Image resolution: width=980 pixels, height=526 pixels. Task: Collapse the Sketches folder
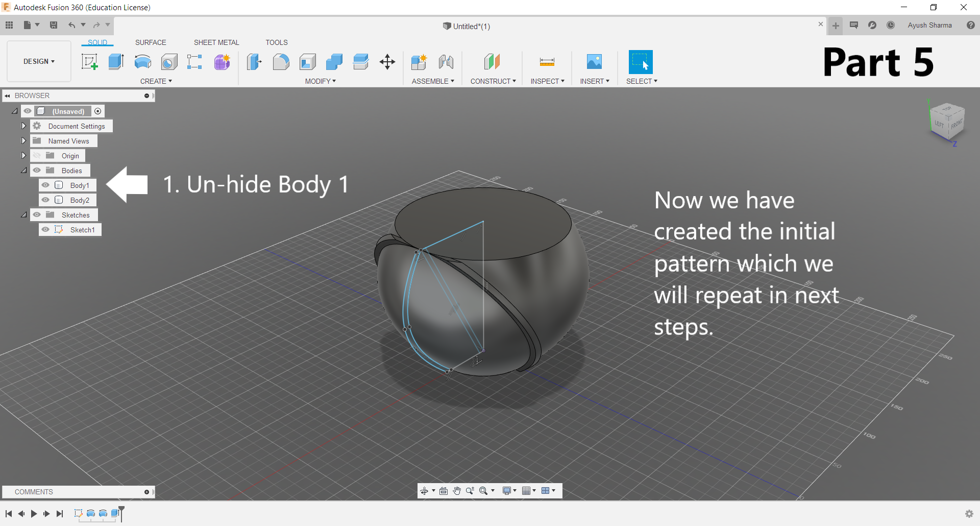click(x=24, y=215)
